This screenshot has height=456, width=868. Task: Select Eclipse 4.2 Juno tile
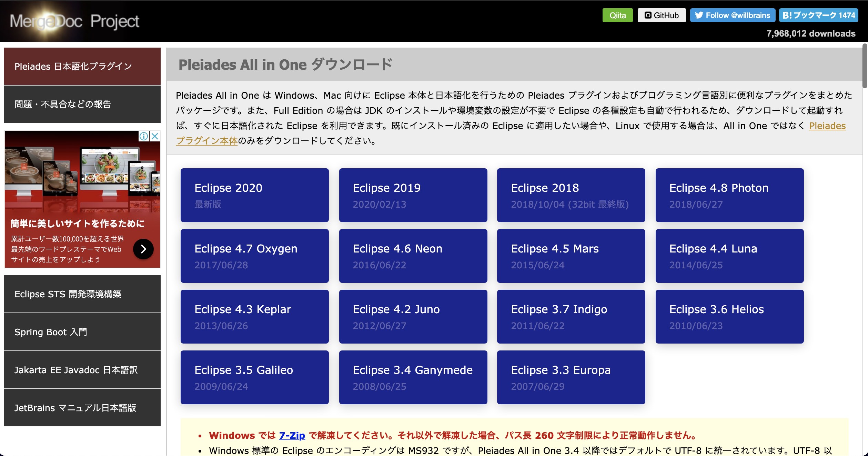click(x=413, y=317)
